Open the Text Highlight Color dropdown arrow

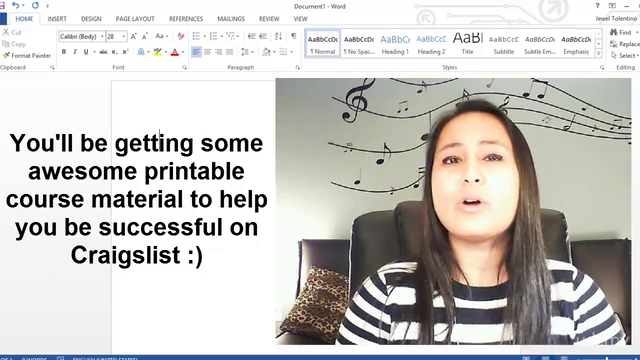166,52
